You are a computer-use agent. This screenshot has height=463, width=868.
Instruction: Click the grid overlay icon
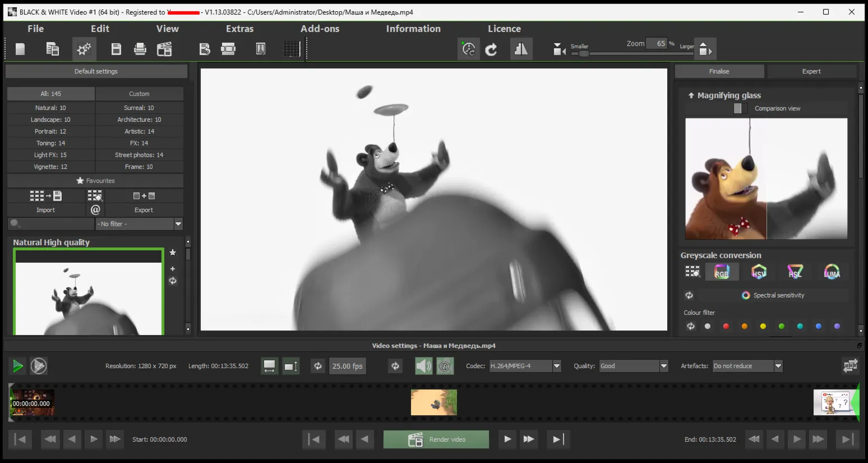(x=292, y=49)
